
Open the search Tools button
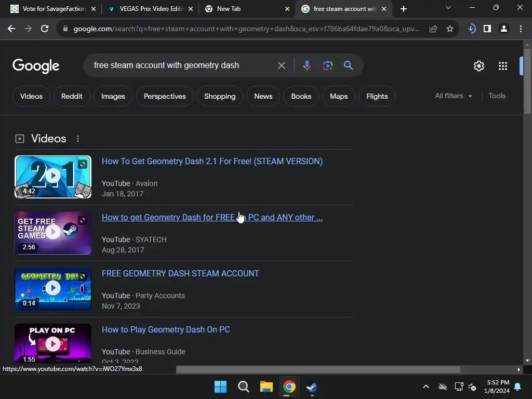pos(497,96)
